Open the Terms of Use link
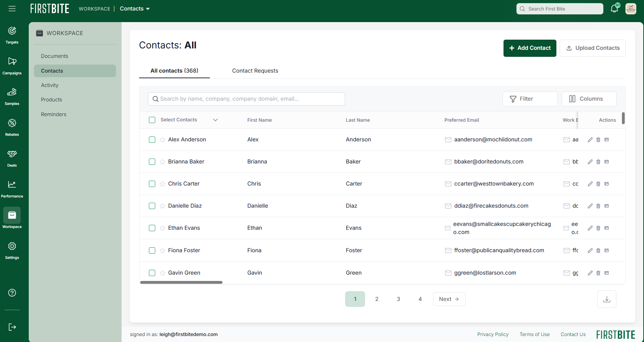The image size is (644, 342). click(x=534, y=334)
